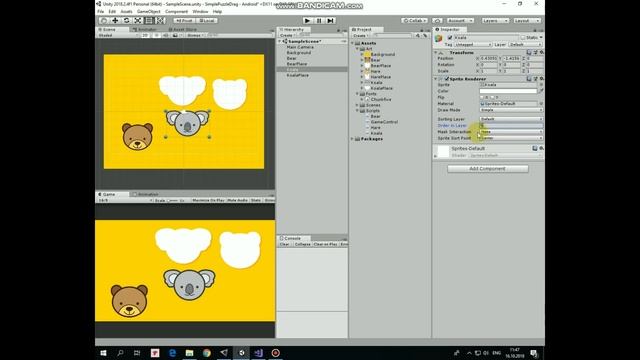Viewport: 640px width, 360px height.
Task: Toggle scene audio speaker icon
Action: pyautogui.click(x=165, y=36)
